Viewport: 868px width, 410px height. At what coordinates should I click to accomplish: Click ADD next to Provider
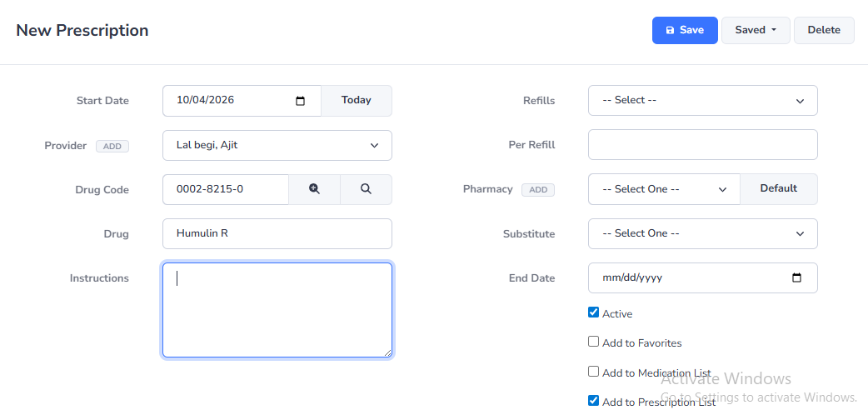112,146
